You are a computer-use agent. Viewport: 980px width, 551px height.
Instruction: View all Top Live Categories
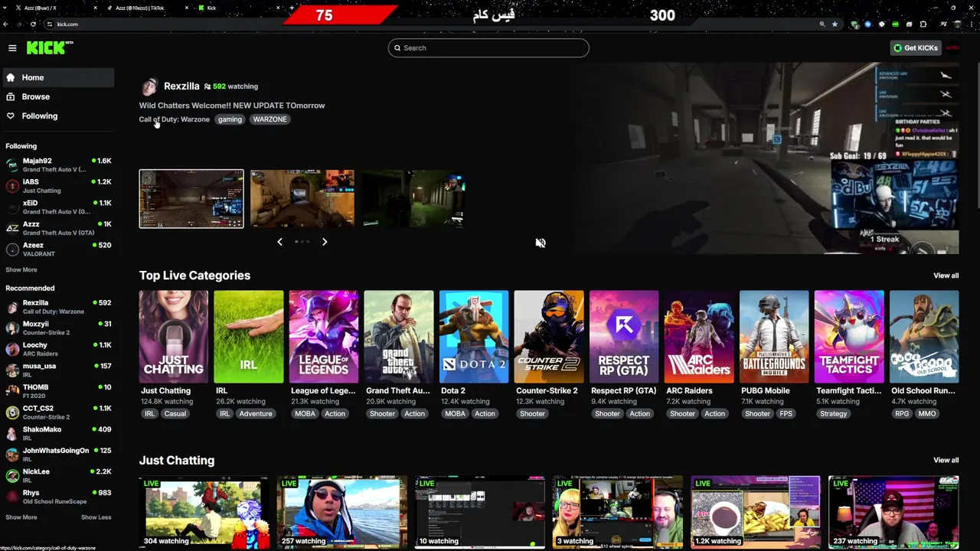[x=946, y=275]
